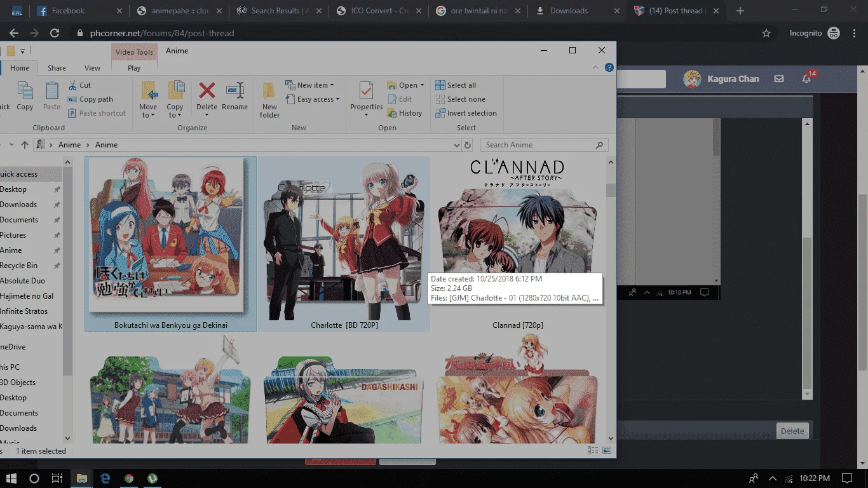Click Kagura Chan username in phcorner header

(733, 79)
